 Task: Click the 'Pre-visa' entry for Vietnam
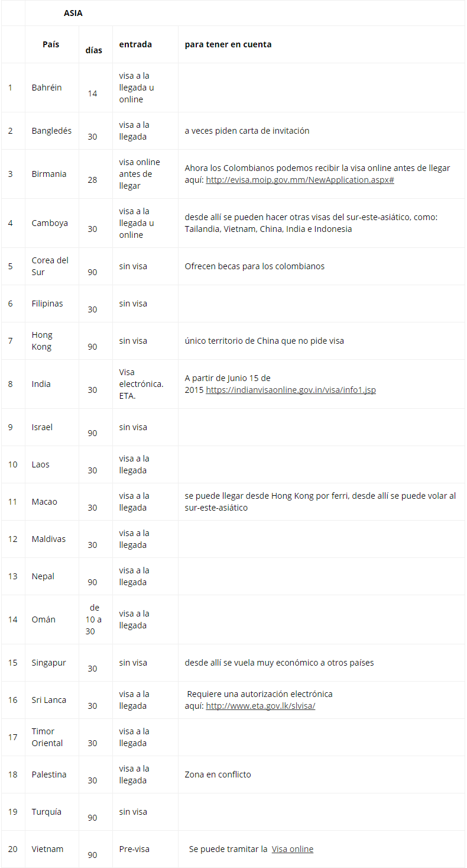click(134, 849)
